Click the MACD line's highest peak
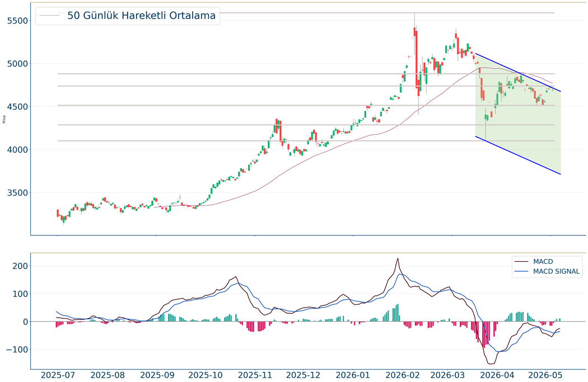This screenshot has height=382, width=588. [398, 258]
